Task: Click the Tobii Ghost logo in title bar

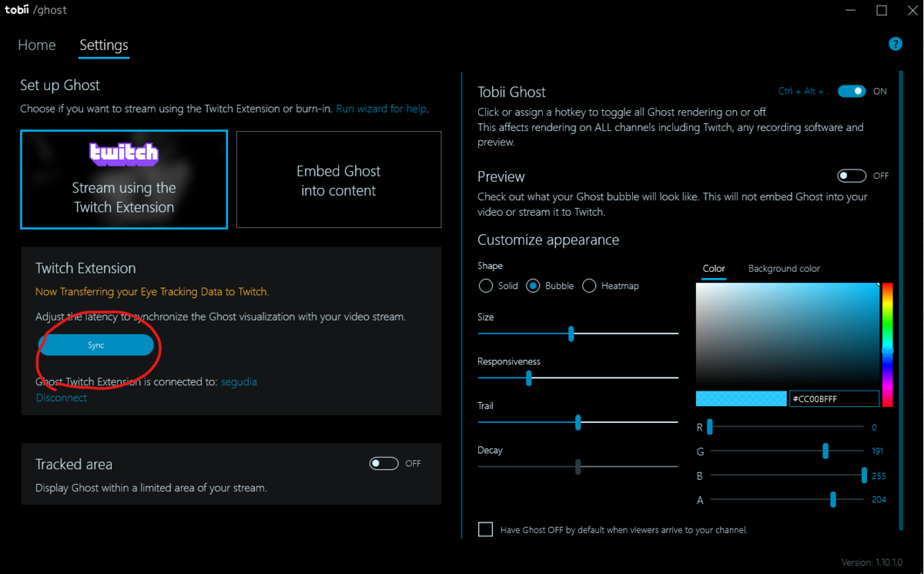Action: pyautogui.click(x=36, y=10)
